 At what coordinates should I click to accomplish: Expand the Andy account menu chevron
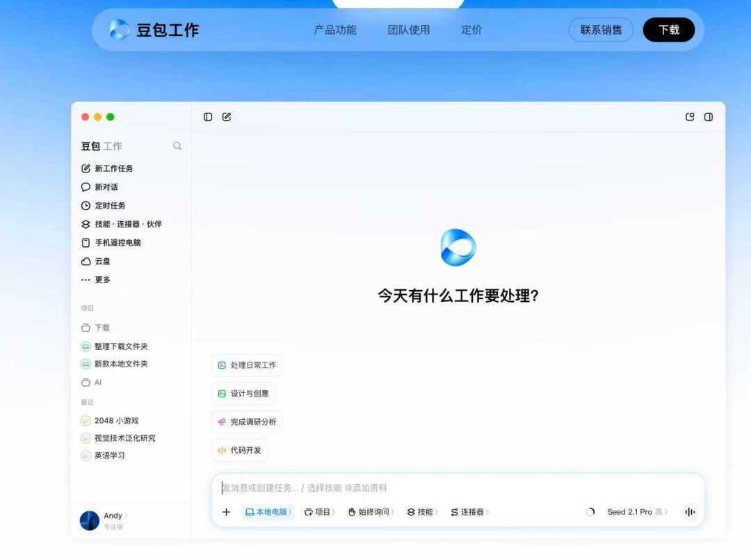coord(126,516)
